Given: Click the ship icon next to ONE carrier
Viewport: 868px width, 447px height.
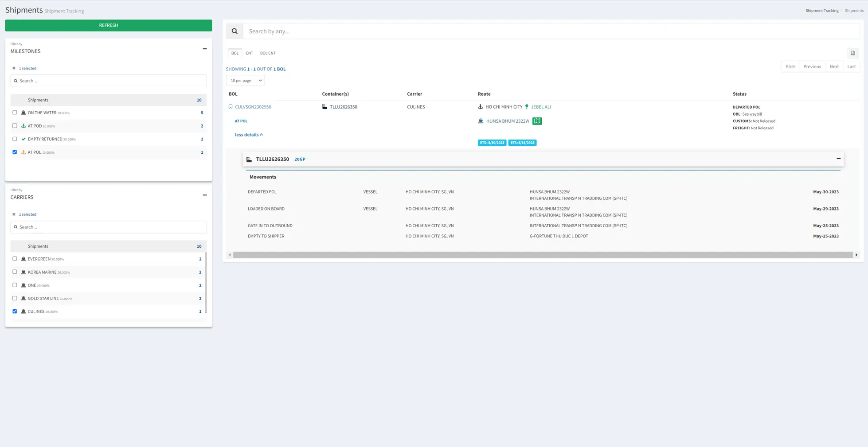Looking at the screenshot, I should pyautogui.click(x=23, y=285).
